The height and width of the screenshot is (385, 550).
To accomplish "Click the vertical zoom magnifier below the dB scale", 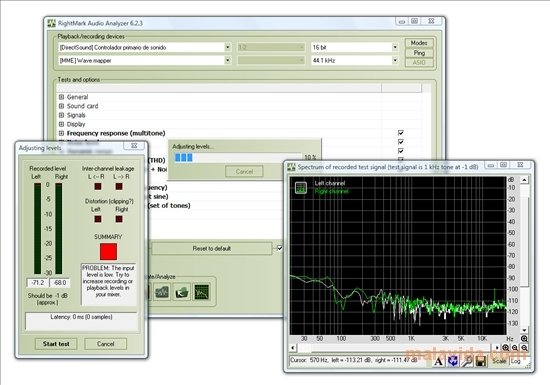I will click(524, 339).
